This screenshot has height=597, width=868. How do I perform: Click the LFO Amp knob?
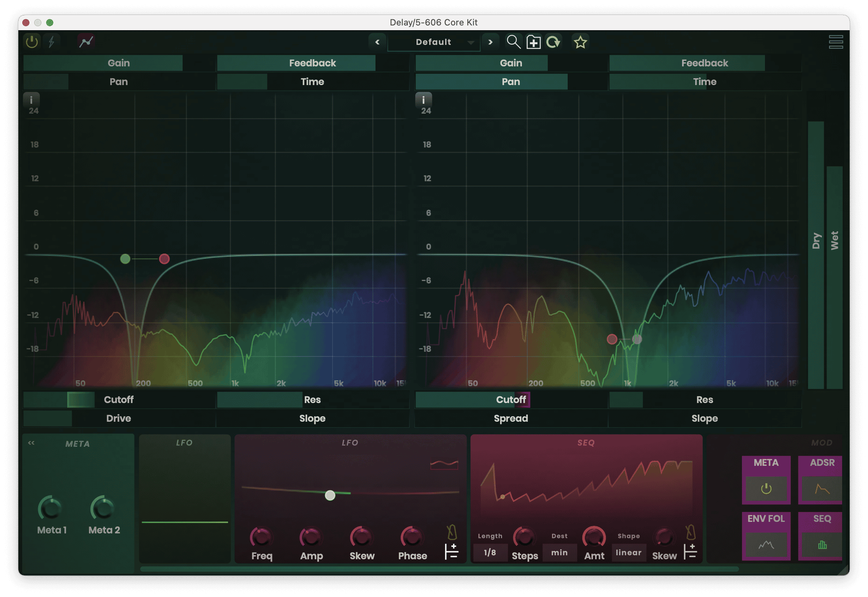coord(311,537)
